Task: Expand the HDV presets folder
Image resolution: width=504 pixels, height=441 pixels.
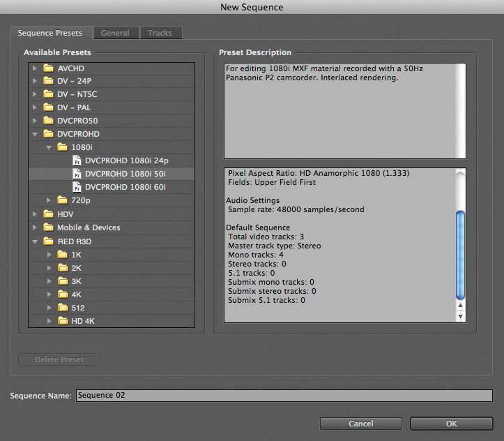Action: pyautogui.click(x=35, y=214)
